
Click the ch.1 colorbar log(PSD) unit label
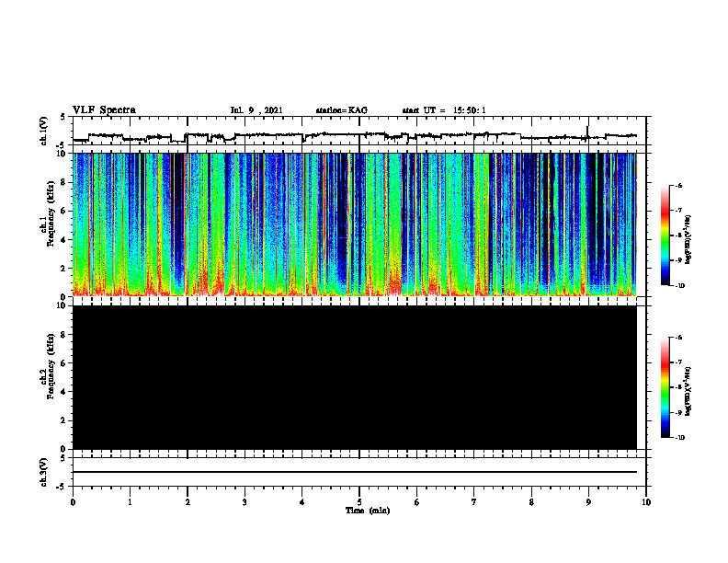(x=688, y=240)
